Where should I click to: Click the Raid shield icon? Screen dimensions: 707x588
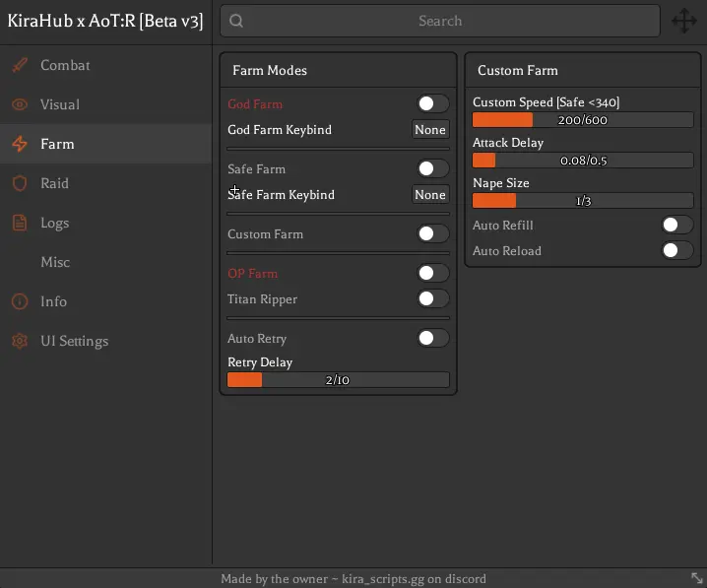[20, 183]
